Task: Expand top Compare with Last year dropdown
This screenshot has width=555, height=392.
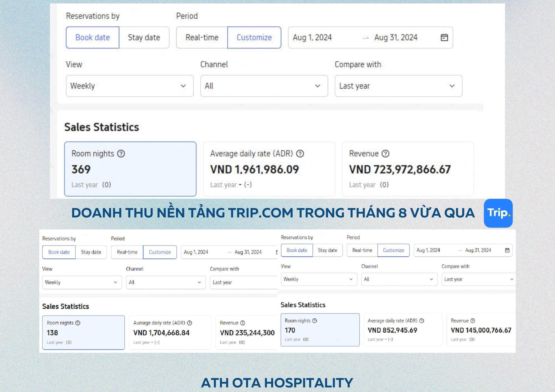Action: [x=398, y=86]
